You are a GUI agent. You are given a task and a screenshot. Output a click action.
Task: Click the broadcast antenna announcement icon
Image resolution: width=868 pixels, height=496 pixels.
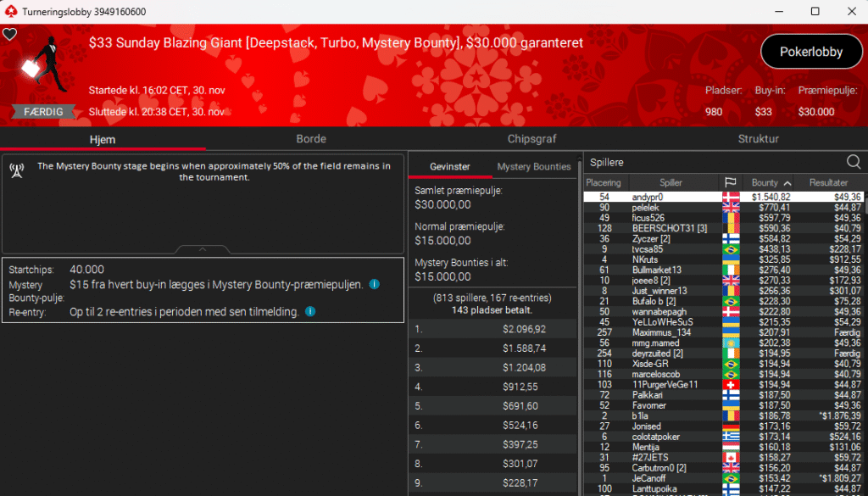pos(15,170)
